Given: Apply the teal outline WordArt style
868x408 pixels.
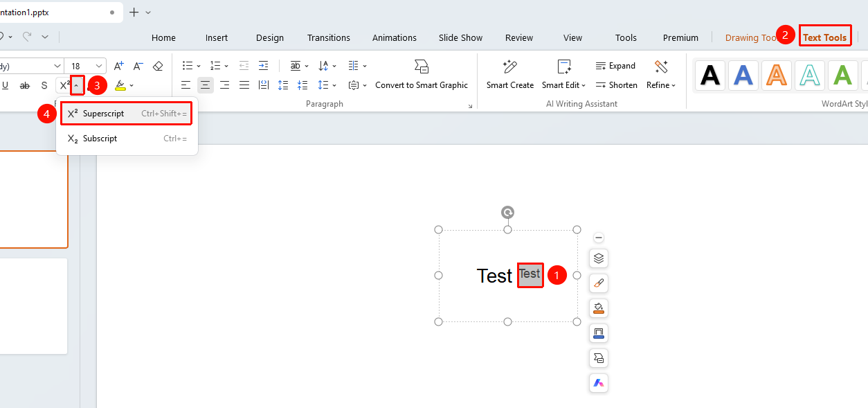Looking at the screenshot, I should click(x=810, y=75).
